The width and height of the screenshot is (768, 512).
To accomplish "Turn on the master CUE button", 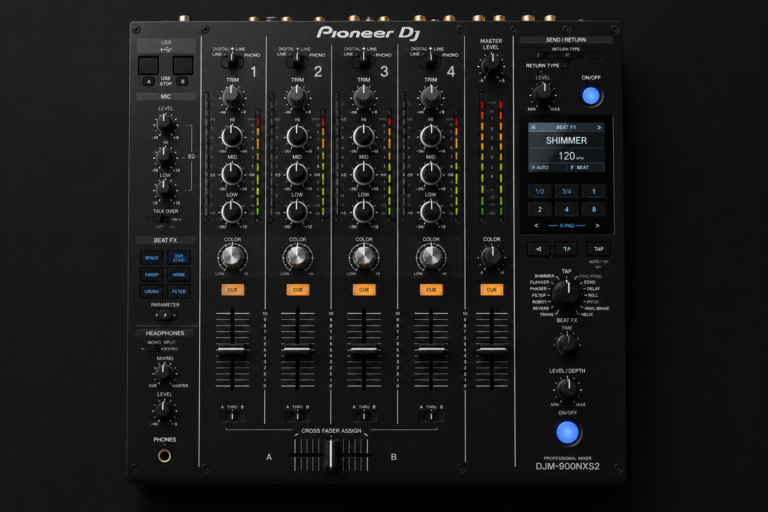I will point(491,290).
